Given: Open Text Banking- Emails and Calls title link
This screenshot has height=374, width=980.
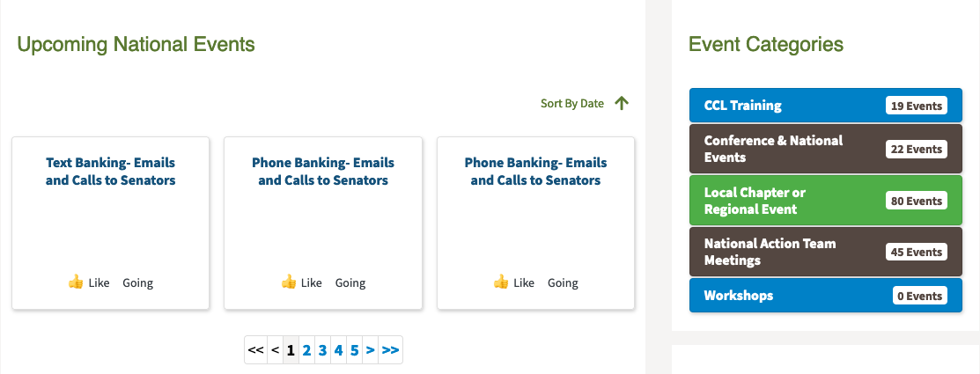Looking at the screenshot, I should click(111, 172).
